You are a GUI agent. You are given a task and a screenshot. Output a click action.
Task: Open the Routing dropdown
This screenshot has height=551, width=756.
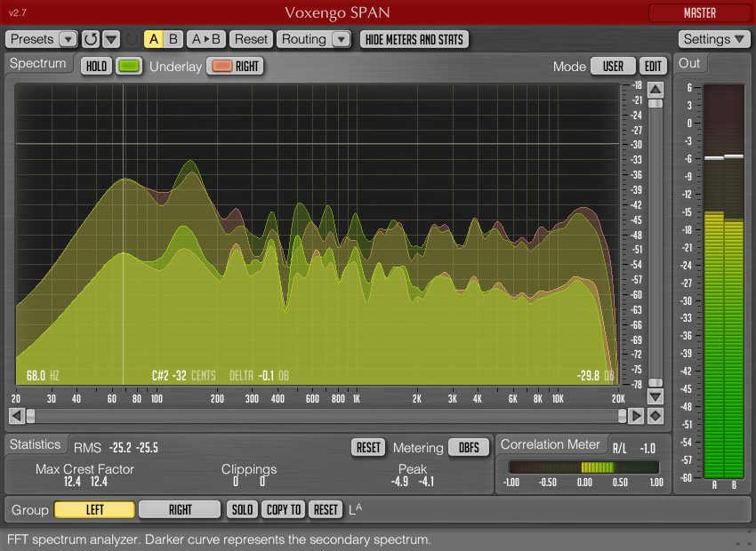coord(341,39)
